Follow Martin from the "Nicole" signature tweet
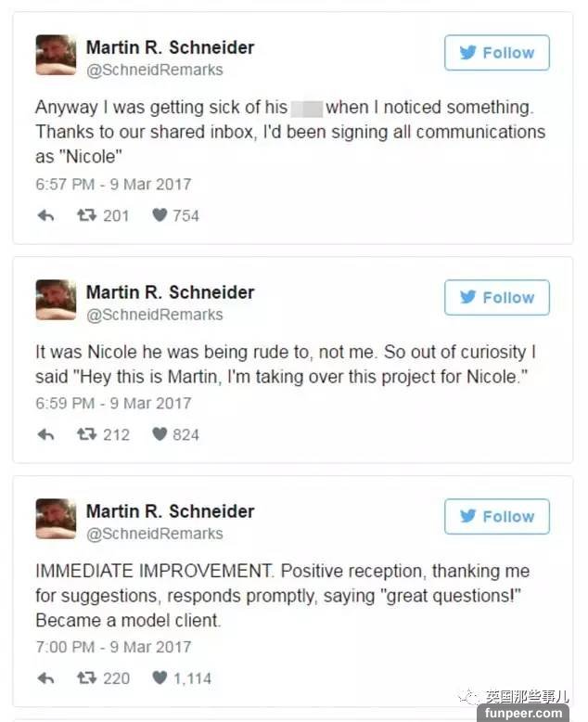 [496, 53]
